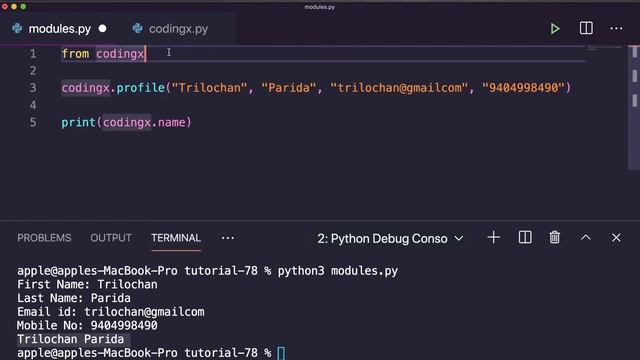Click the "Trilochan" string argument
Screen dimensions: 640x360
[209, 88]
